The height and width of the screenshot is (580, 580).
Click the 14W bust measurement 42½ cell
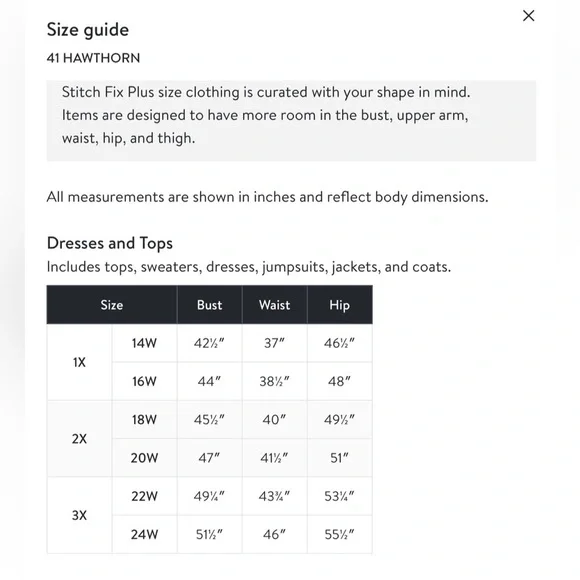coord(209,343)
